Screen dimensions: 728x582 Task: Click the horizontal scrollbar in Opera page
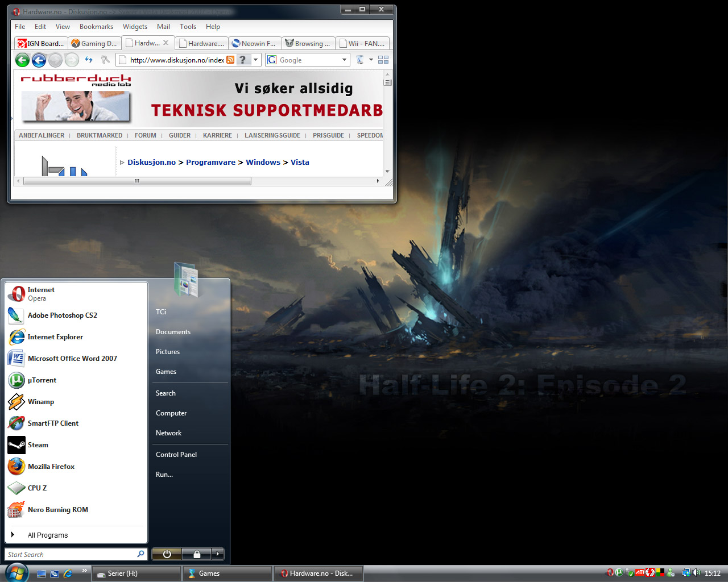[137, 181]
